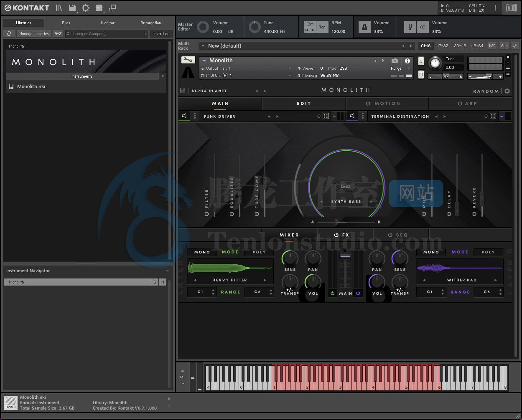
Task: Click the A-Z sort button
Action: pos(58,34)
